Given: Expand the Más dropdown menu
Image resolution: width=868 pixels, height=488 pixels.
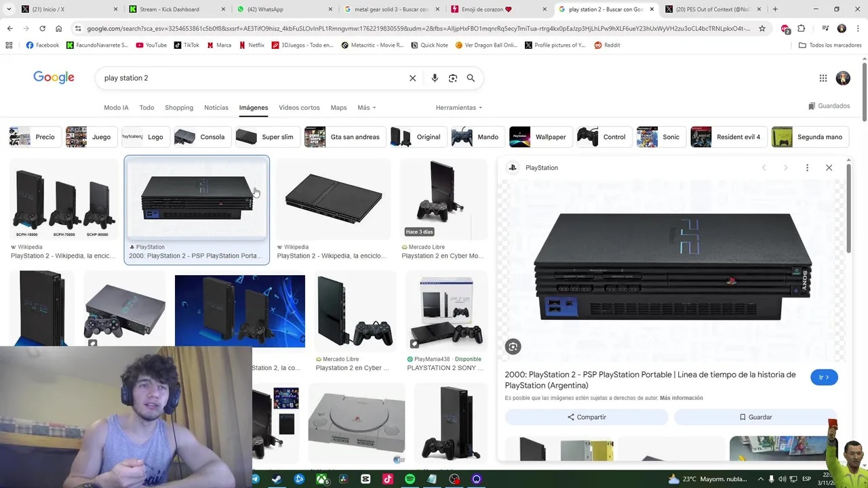Looking at the screenshot, I should pos(367,108).
